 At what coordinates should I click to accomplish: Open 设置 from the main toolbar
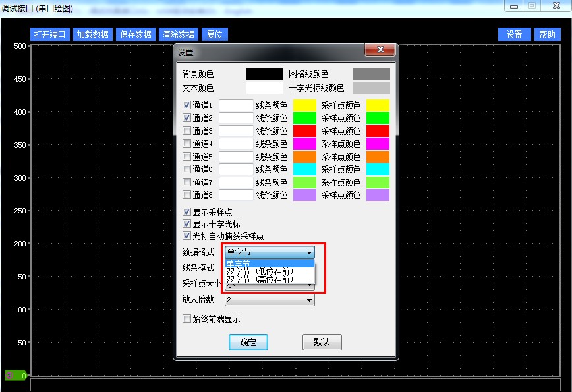(x=515, y=34)
